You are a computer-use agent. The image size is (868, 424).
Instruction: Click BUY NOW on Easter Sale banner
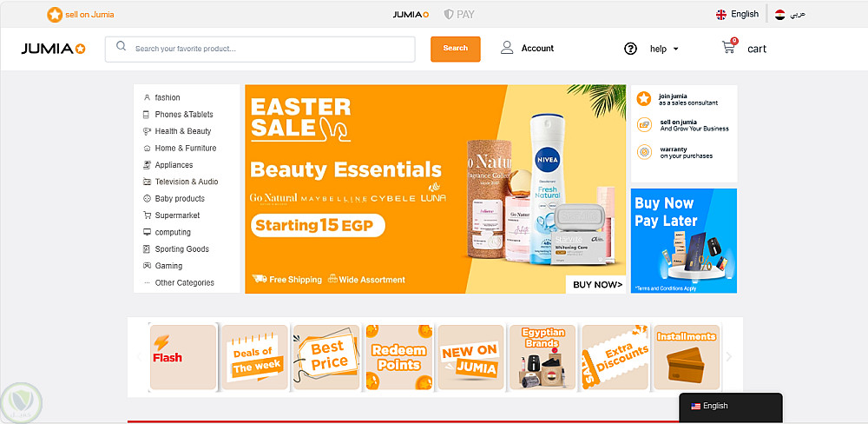click(x=596, y=285)
